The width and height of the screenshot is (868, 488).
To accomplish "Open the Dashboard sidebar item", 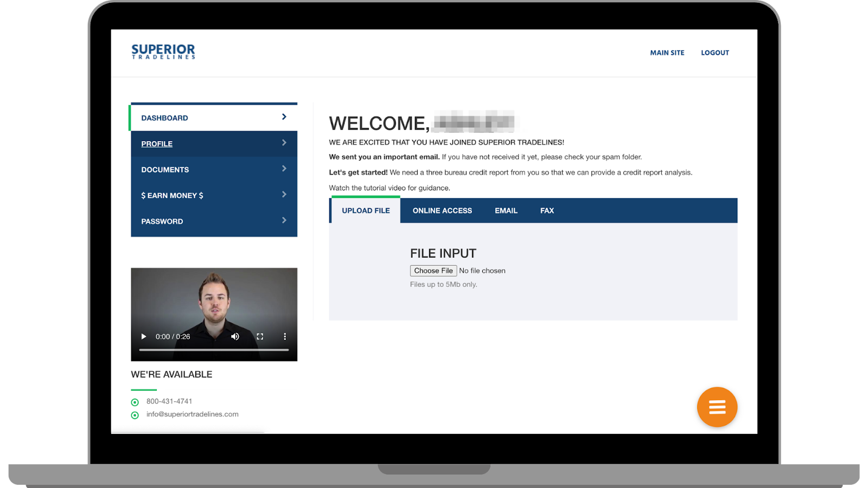I will pos(214,118).
